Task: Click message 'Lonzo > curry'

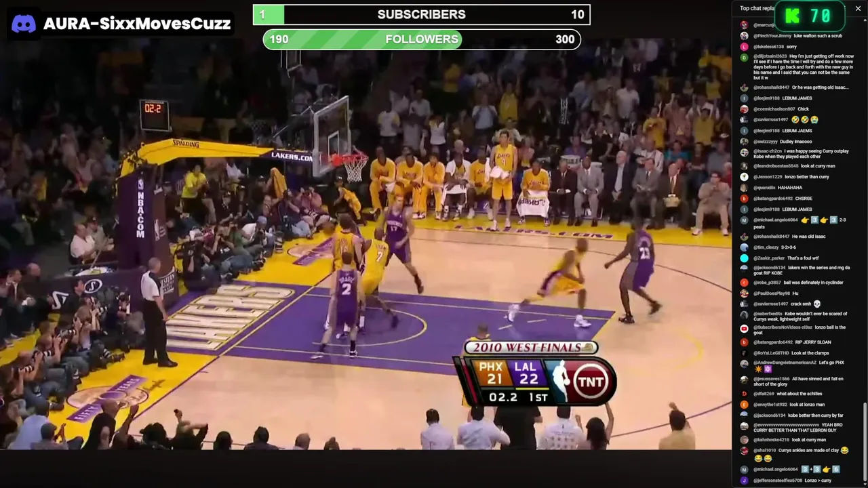Action: click(x=818, y=481)
